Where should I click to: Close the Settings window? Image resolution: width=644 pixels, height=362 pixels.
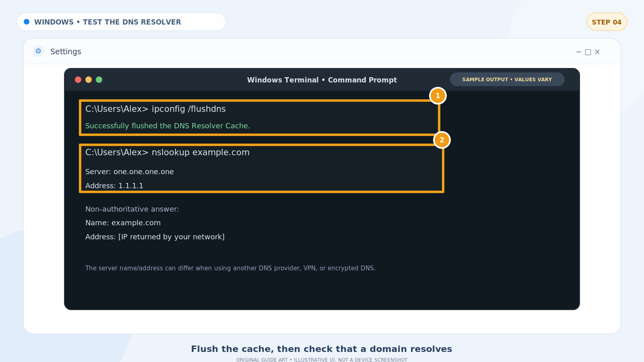597,52
